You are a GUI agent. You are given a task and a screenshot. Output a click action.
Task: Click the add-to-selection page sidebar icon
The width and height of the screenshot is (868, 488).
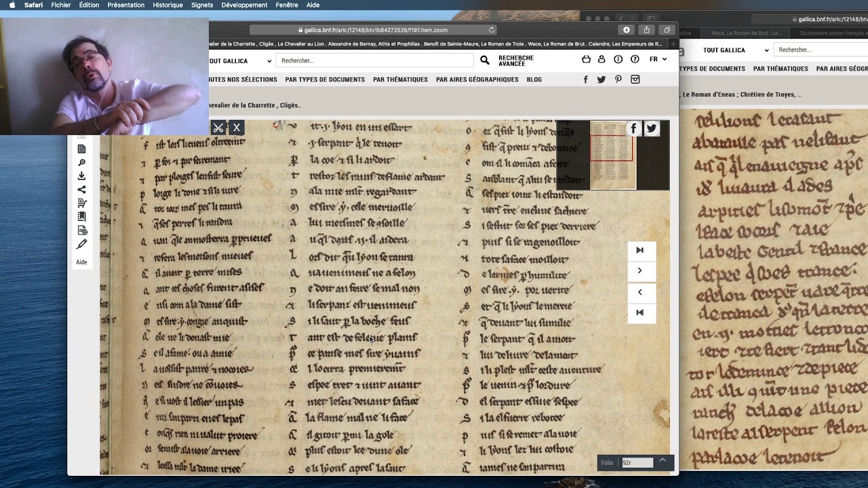pyautogui.click(x=82, y=230)
